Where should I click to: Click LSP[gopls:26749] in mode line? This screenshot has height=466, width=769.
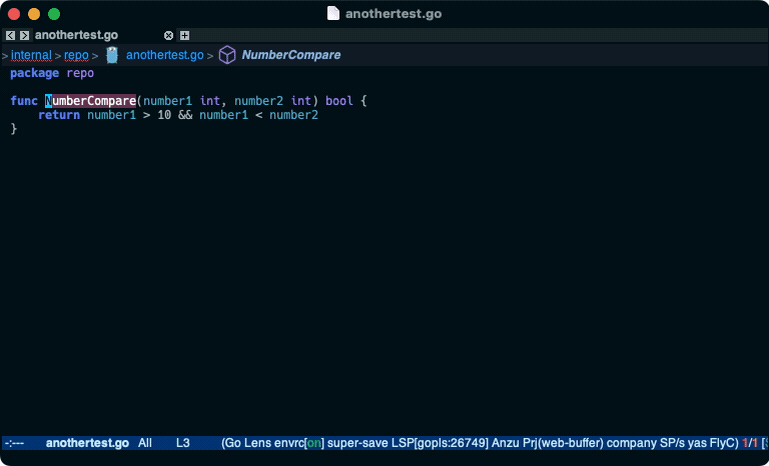(440, 443)
